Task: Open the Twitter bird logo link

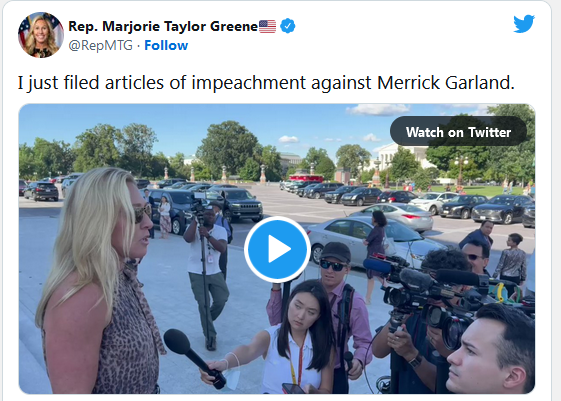Action: click(x=524, y=24)
